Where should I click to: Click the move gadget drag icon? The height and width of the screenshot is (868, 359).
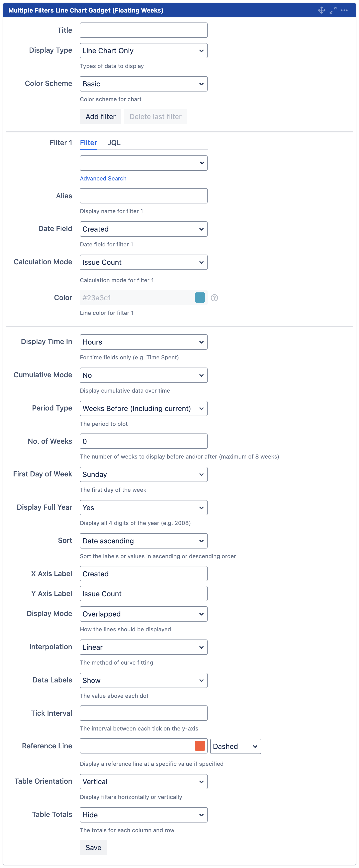pyautogui.click(x=322, y=10)
